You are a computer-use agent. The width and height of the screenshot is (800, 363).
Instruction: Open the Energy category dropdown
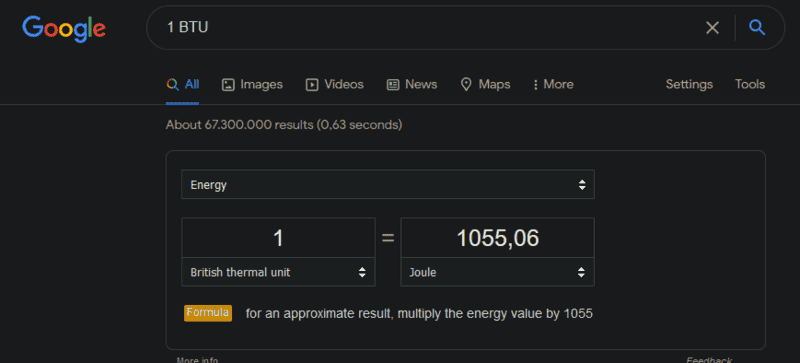coord(388,184)
